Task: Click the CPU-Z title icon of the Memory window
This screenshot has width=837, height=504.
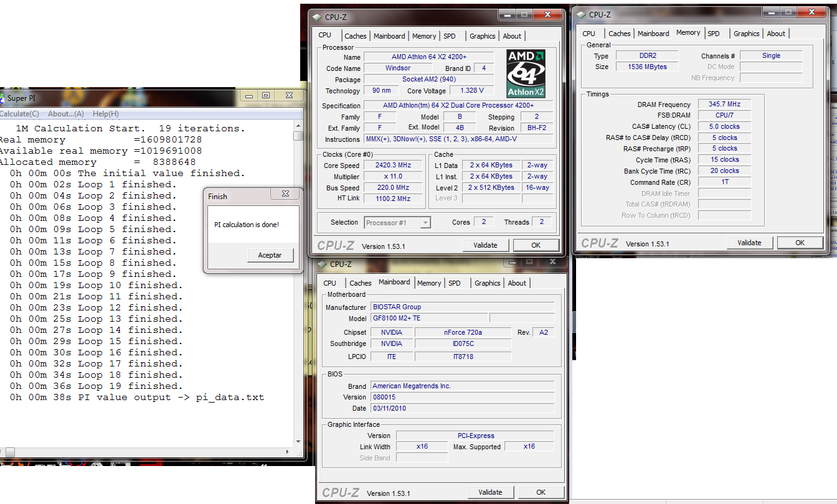Action: [x=580, y=14]
